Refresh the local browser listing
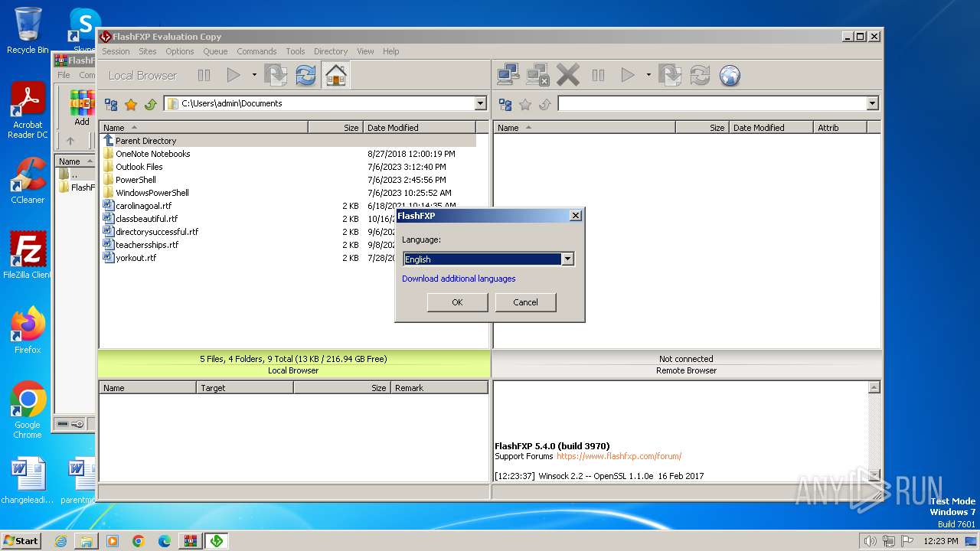Image resolution: width=980 pixels, height=551 pixels. [305, 75]
